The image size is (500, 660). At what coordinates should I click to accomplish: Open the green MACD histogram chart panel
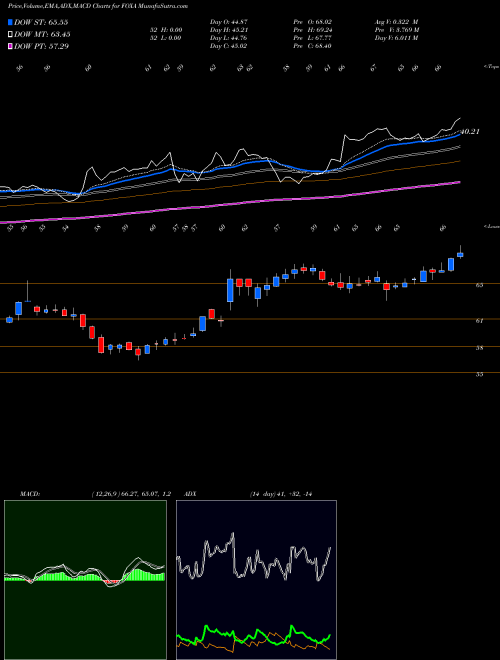[x=85, y=580]
